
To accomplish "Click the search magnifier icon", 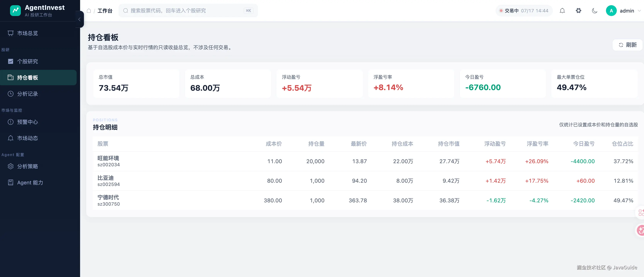I will point(126,10).
